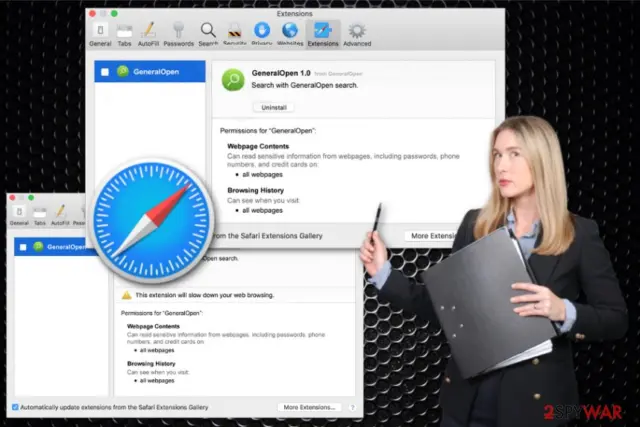Open AutoFill preferences pane

click(148, 35)
